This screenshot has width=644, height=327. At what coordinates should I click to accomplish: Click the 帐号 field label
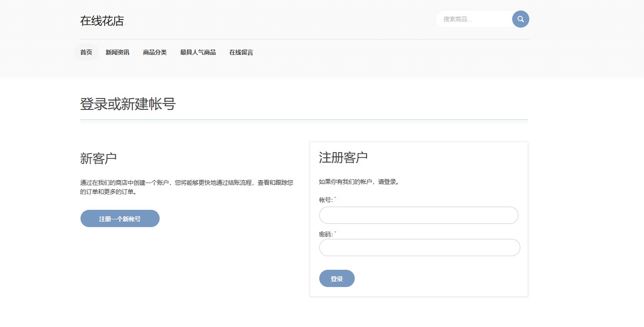pyautogui.click(x=326, y=200)
